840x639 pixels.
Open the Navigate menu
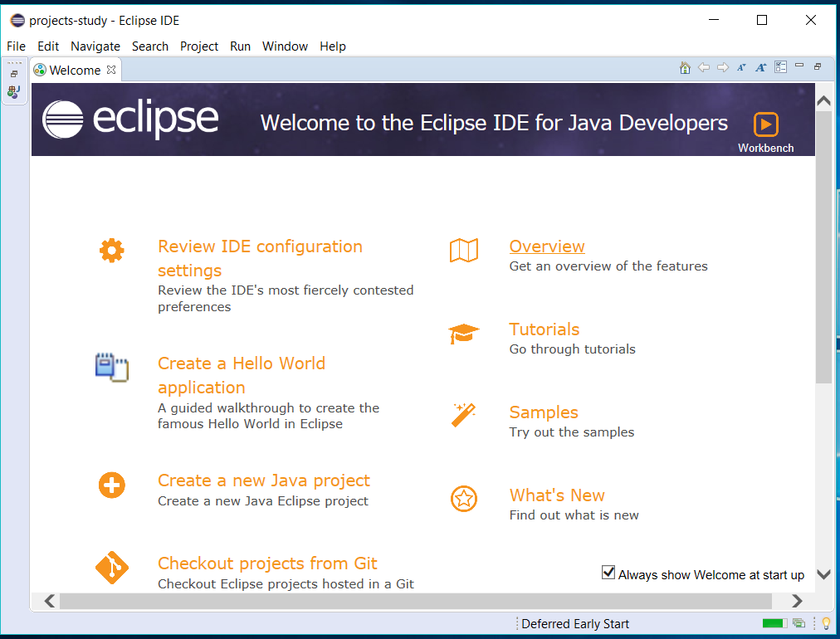95,46
